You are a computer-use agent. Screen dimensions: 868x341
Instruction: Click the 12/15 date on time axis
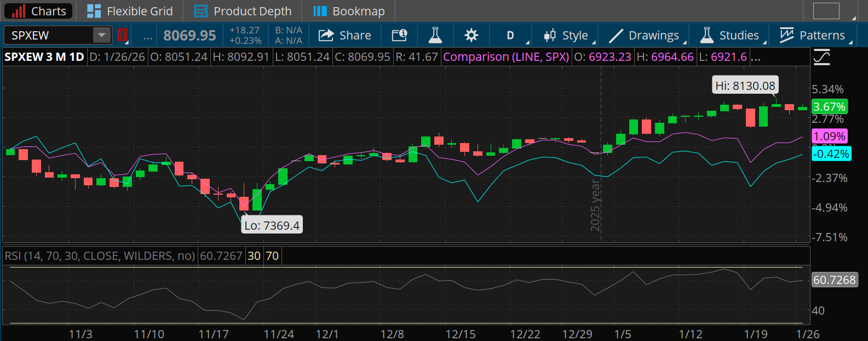(x=461, y=334)
